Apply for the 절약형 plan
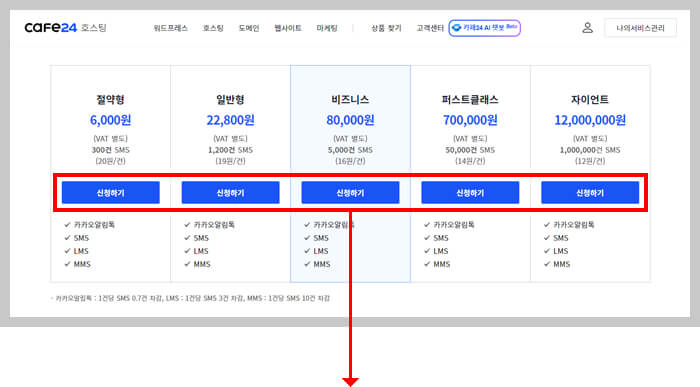The height and width of the screenshot is (387, 700). coord(111,192)
